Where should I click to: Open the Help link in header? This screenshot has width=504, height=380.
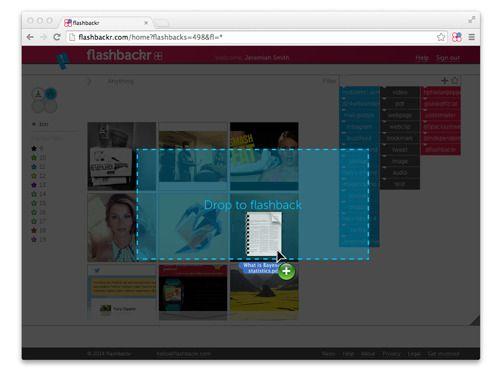pyautogui.click(x=422, y=58)
